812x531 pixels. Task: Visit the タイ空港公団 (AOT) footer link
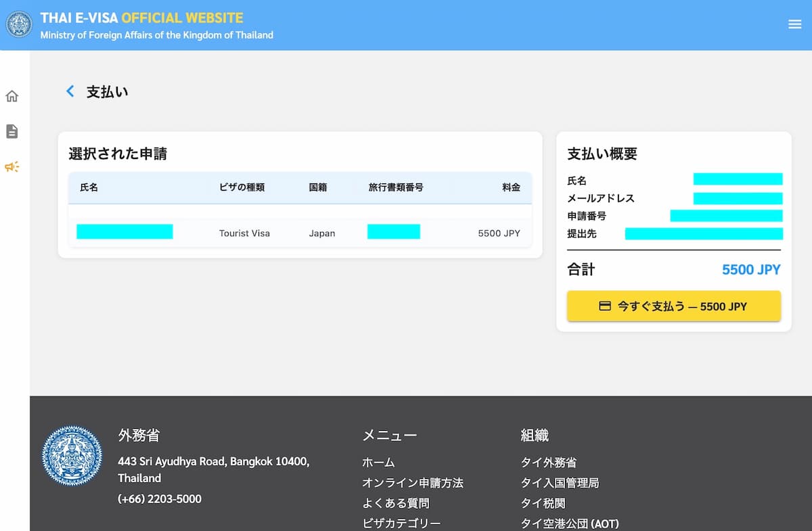[x=570, y=524]
